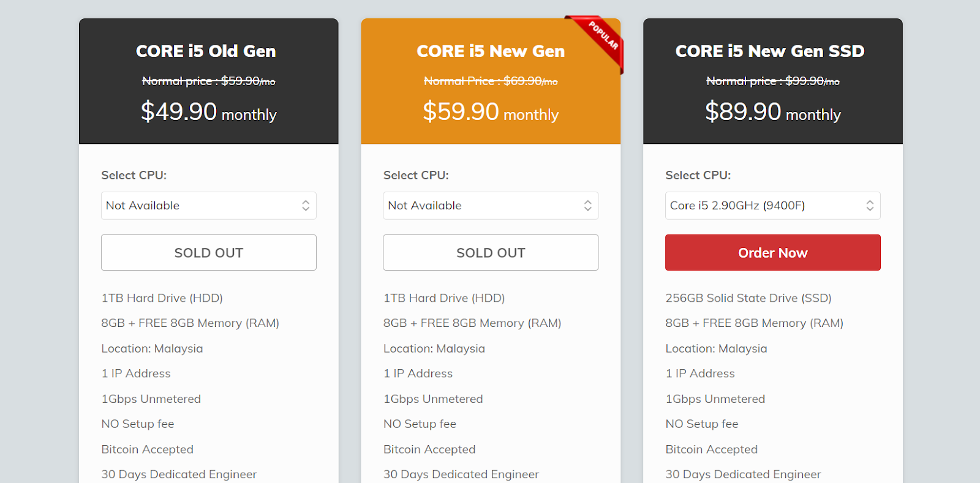This screenshot has height=483, width=980.
Task: Open the Core i5 2.90GHz (9400F) dropdown
Action: coord(772,206)
